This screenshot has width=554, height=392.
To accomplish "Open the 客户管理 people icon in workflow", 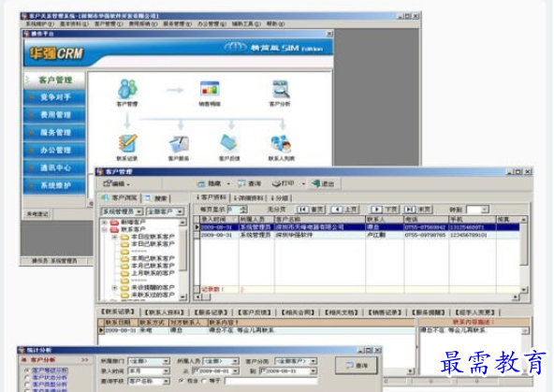I will point(127,89).
